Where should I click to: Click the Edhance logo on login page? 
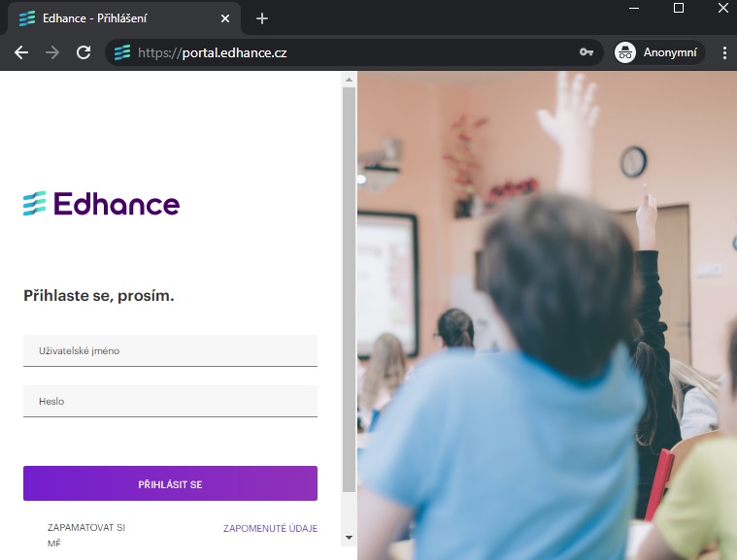102,204
